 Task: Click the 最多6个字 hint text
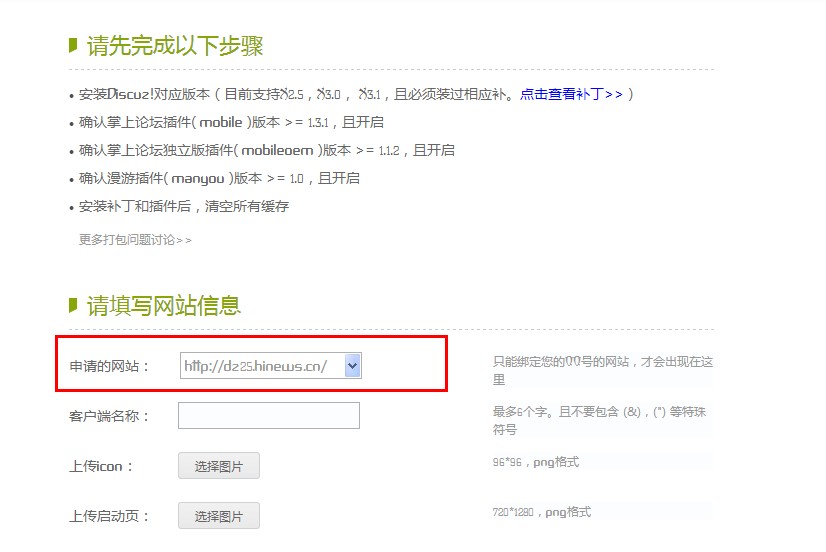coord(599,420)
